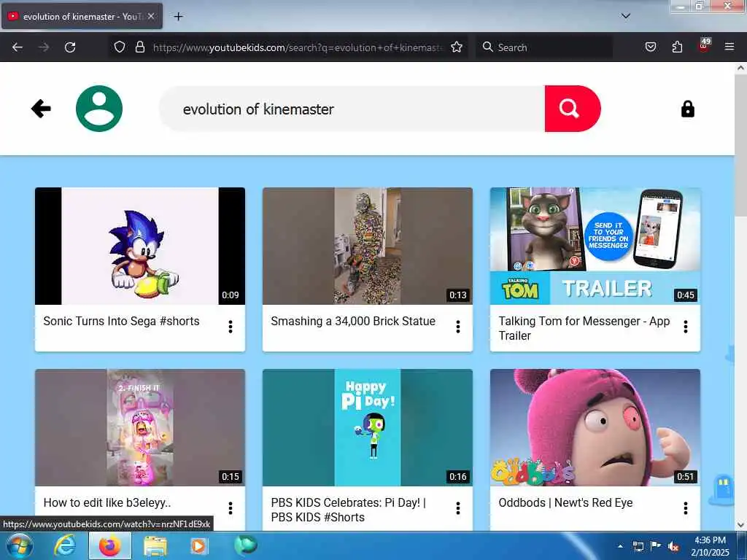Open a new tab with the plus button

[178, 17]
